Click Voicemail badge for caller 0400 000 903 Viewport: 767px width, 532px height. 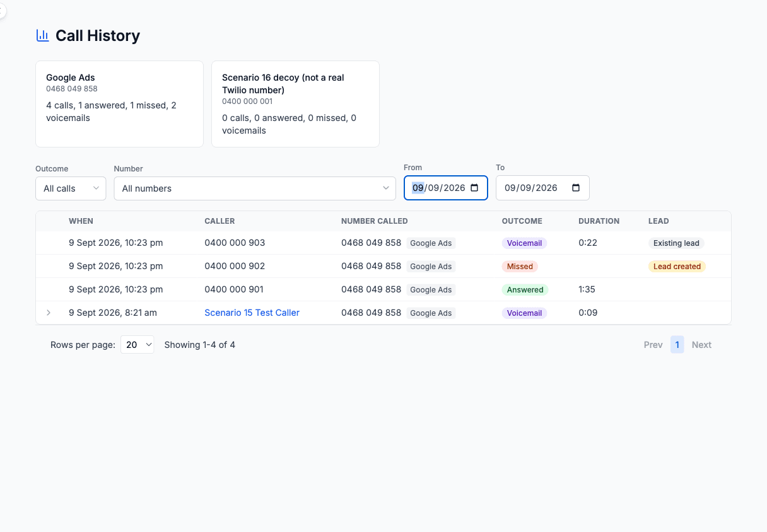(x=524, y=243)
